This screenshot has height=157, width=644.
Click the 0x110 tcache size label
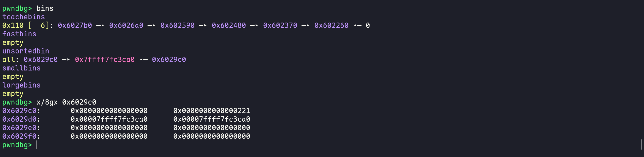coord(13,26)
